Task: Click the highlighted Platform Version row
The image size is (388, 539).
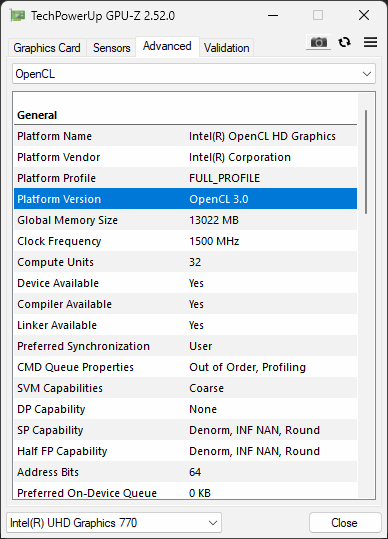Action: [x=186, y=199]
